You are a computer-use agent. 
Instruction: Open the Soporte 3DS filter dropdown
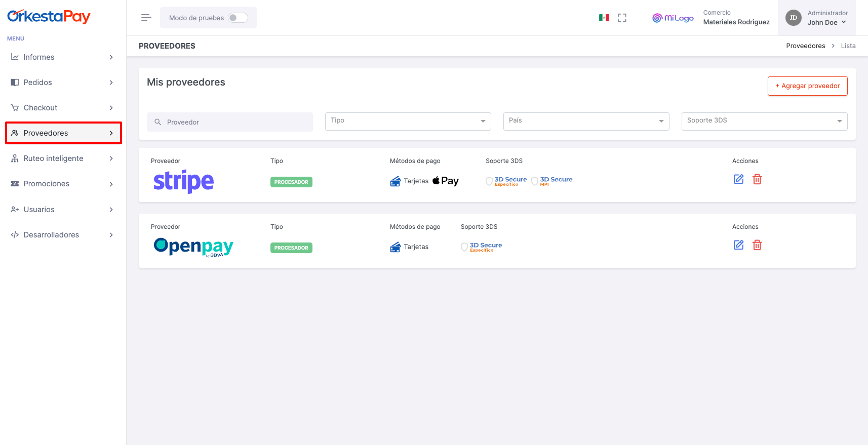tap(765, 122)
